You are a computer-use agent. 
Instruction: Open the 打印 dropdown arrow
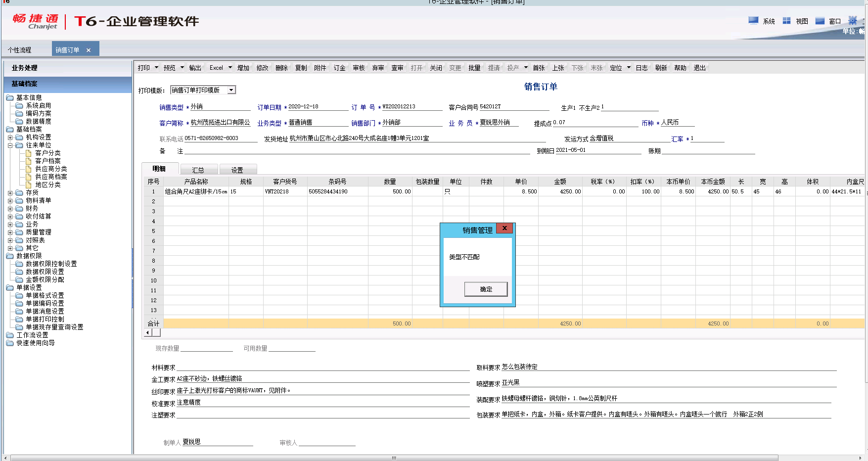click(x=156, y=67)
